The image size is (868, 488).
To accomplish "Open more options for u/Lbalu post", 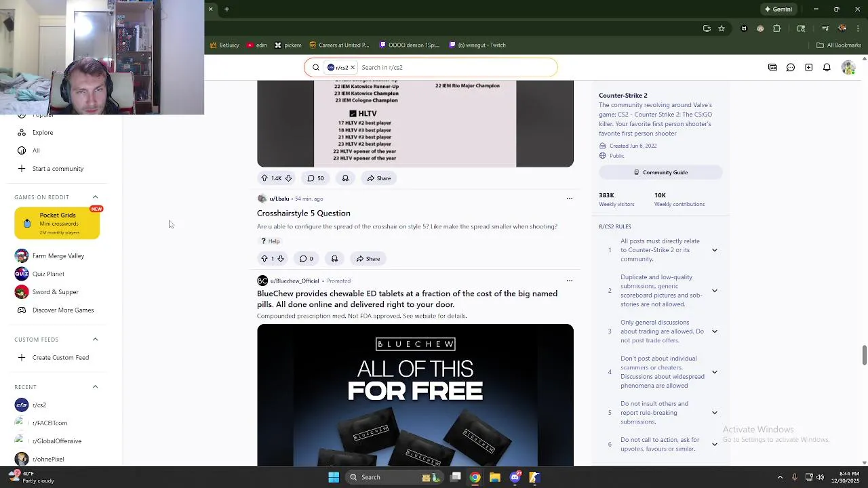I will (569, 199).
